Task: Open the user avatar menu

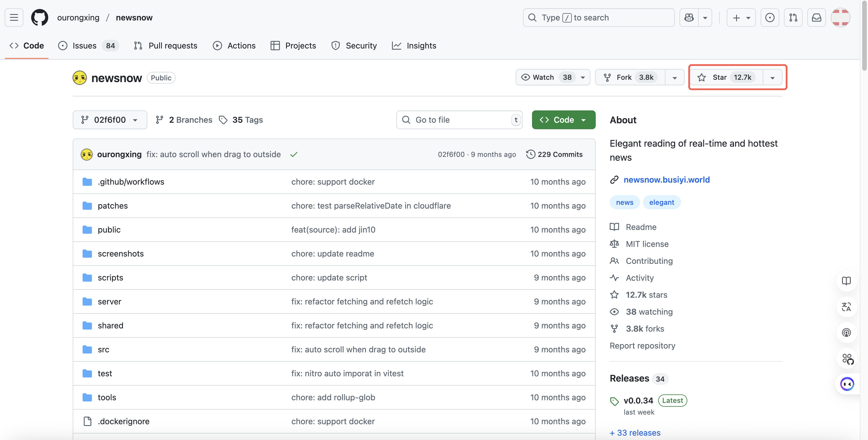Action: [840, 18]
